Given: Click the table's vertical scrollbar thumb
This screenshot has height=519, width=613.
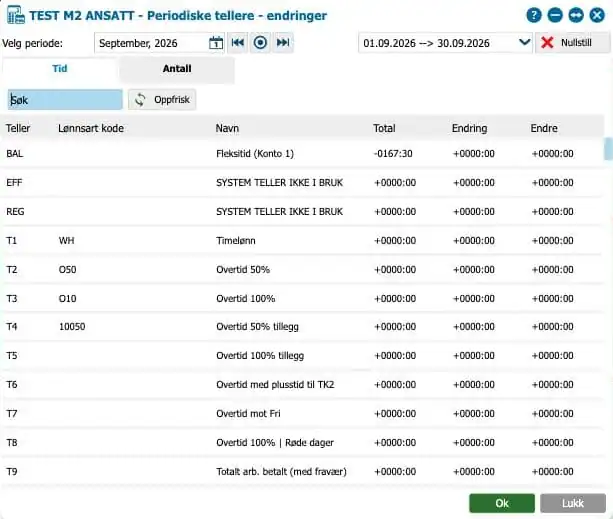Looking at the screenshot, I should pos(608,149).
